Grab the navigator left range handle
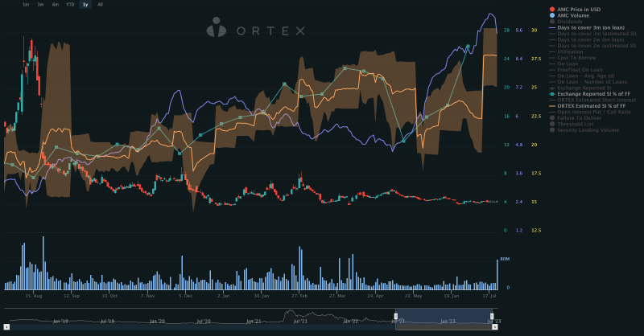644x336 pixels. (396, 317)
